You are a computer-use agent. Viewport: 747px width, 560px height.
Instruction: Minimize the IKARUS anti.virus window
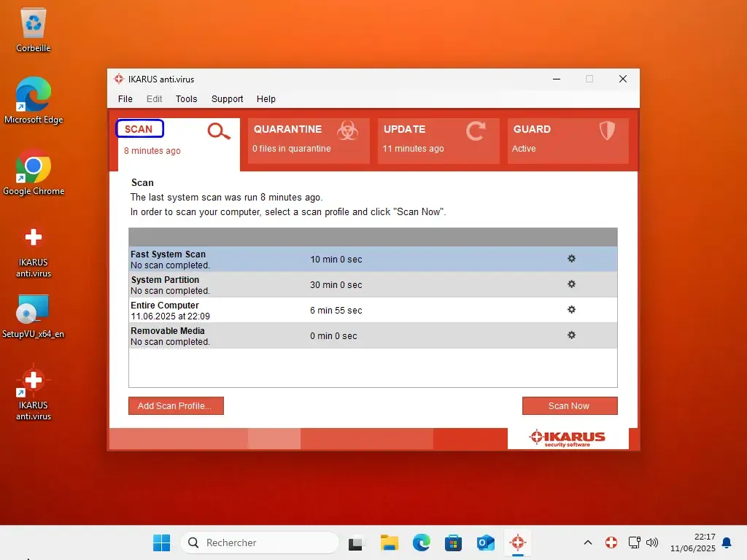point(557,79)
